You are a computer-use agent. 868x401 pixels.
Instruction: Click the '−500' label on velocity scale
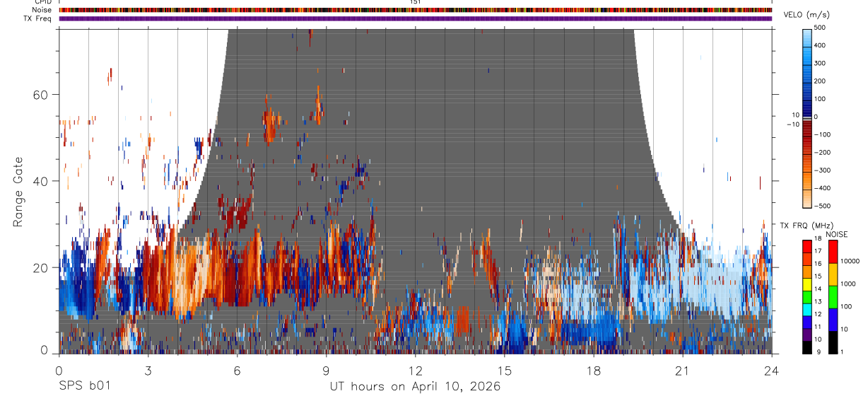tap(823, 205)
